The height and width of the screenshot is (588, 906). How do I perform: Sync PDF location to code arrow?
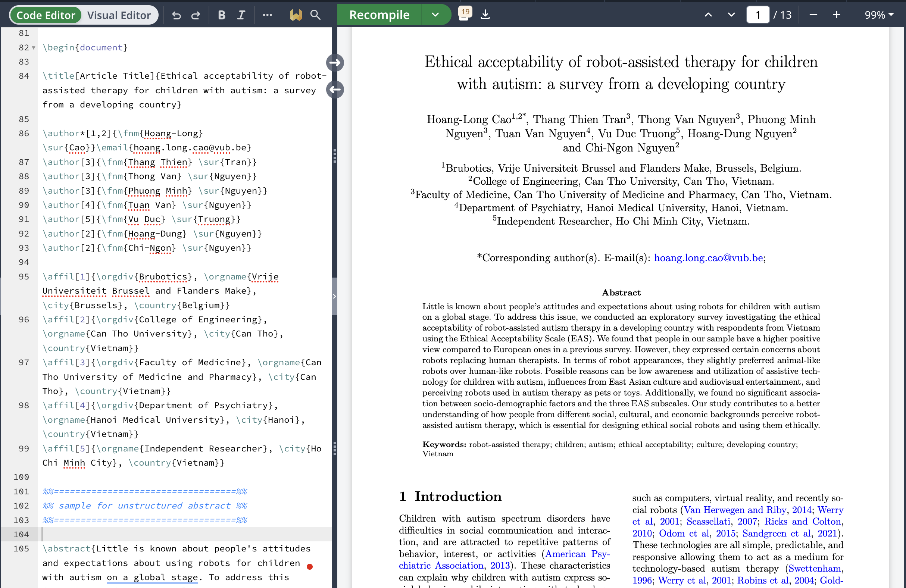pos(335,90)
